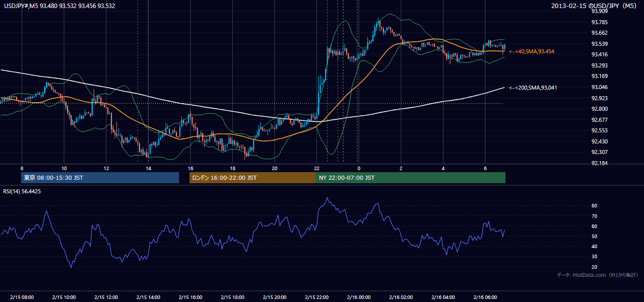Click the 2/15 20:00 date axis label
Viewport: 644px width, 302px height.
[275, 297]
